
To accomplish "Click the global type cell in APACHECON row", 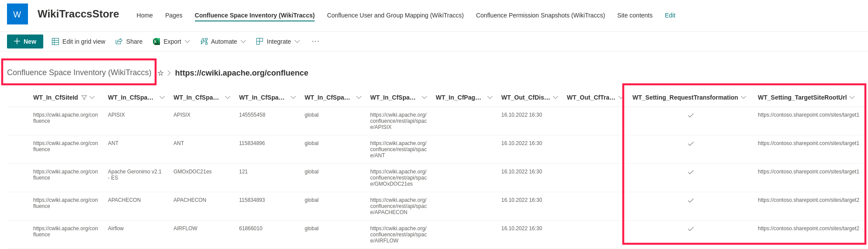I will 312,200.
